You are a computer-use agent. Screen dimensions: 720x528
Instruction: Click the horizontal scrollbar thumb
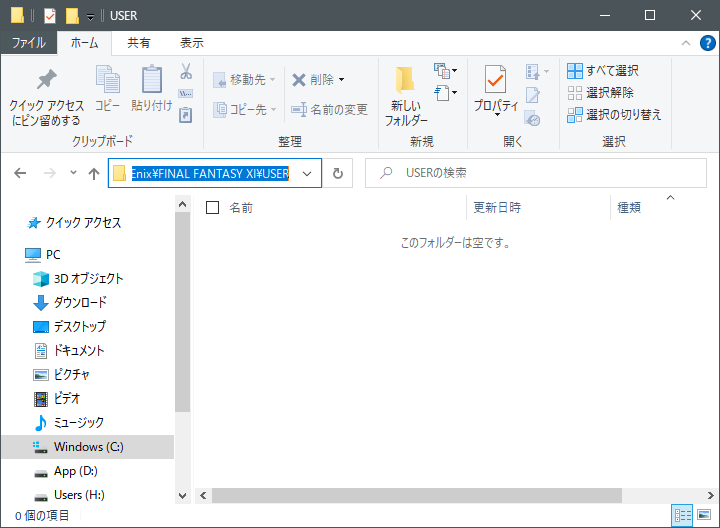[416, 496]
